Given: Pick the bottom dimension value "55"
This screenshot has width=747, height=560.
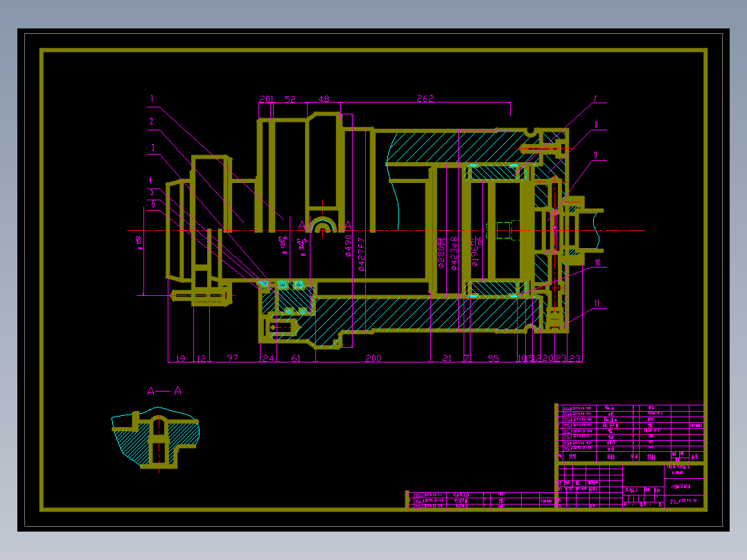Looking at the screenshot, I should [x=493, y=358].
